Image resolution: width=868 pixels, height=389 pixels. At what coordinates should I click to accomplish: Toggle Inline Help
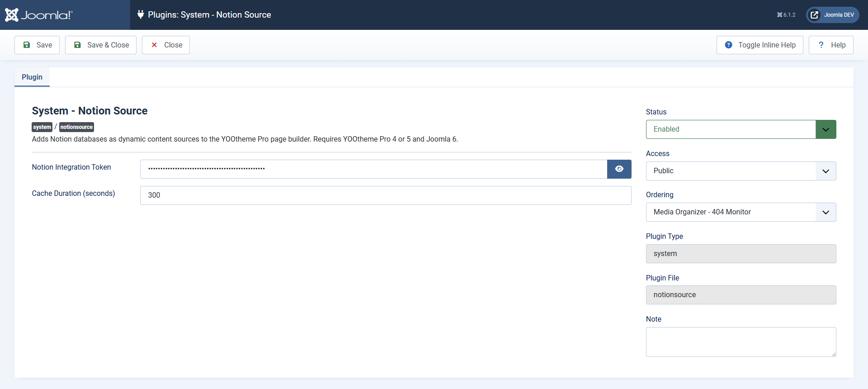pos(759,45)
